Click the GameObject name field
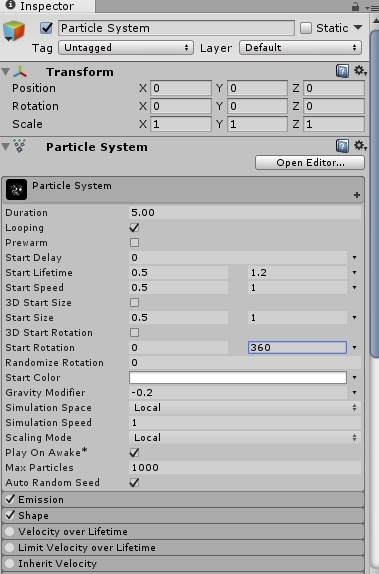This screenshot has height=574, width=379. pyautogui.click(x=176, y=28)
